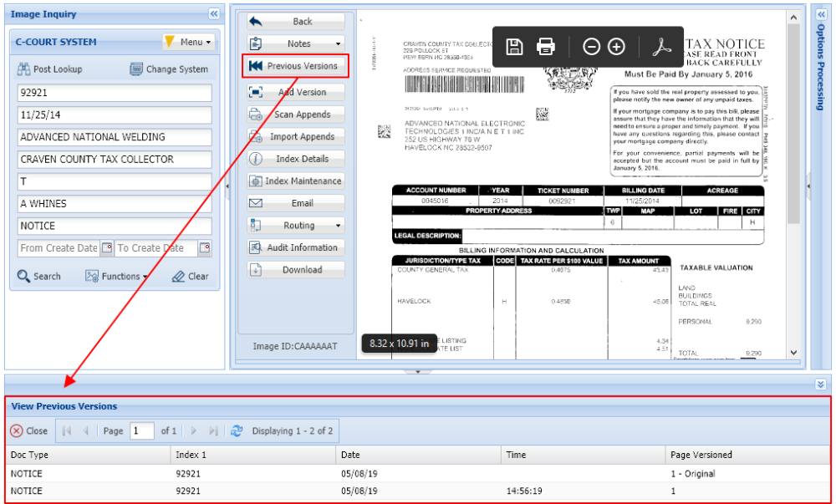Select version row with time 14:56:19

tap(417, 491)
